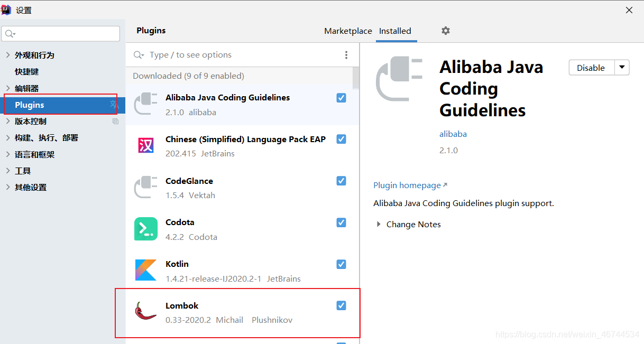This screenshot has width=644, height=344.
Task: Click 'Downloaded (9 of 9 enabled)' header
Action: point(188,76)
